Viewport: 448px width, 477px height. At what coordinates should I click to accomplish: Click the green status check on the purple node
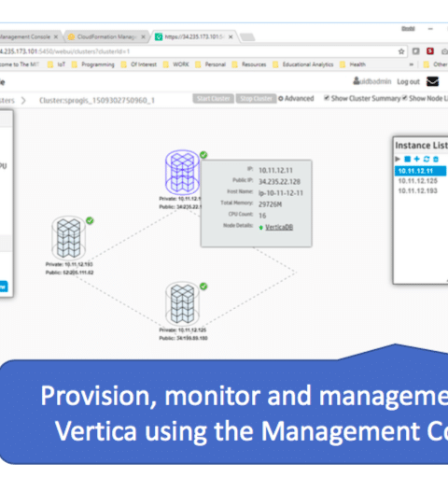[x=203, y=155]
